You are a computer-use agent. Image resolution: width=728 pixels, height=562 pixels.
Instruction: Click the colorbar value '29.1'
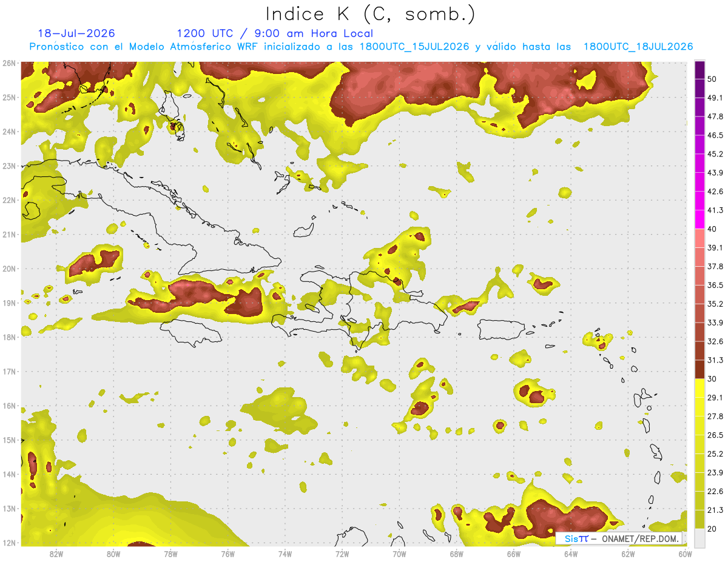click(x=715, y=397)
